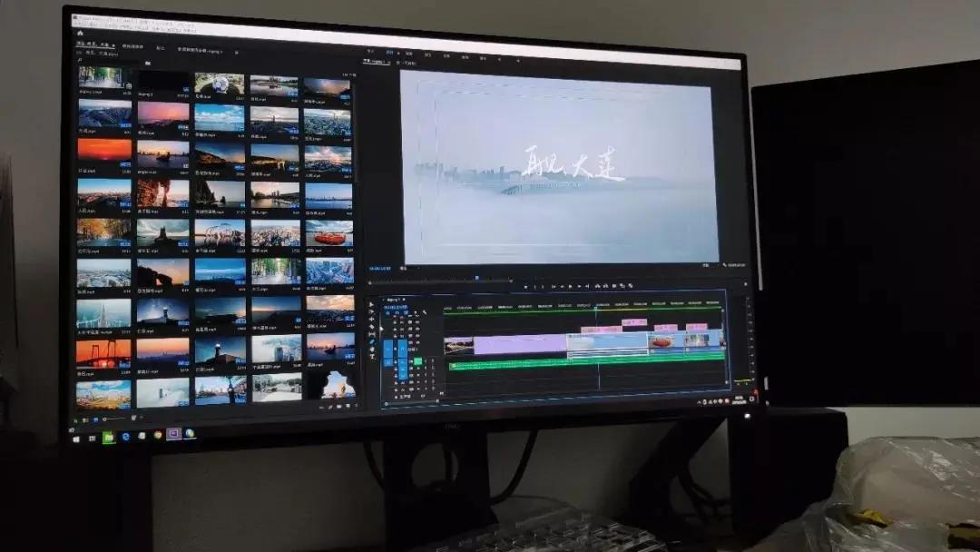Click the Mark In button
980x552 pixels.
click(534, 286)
